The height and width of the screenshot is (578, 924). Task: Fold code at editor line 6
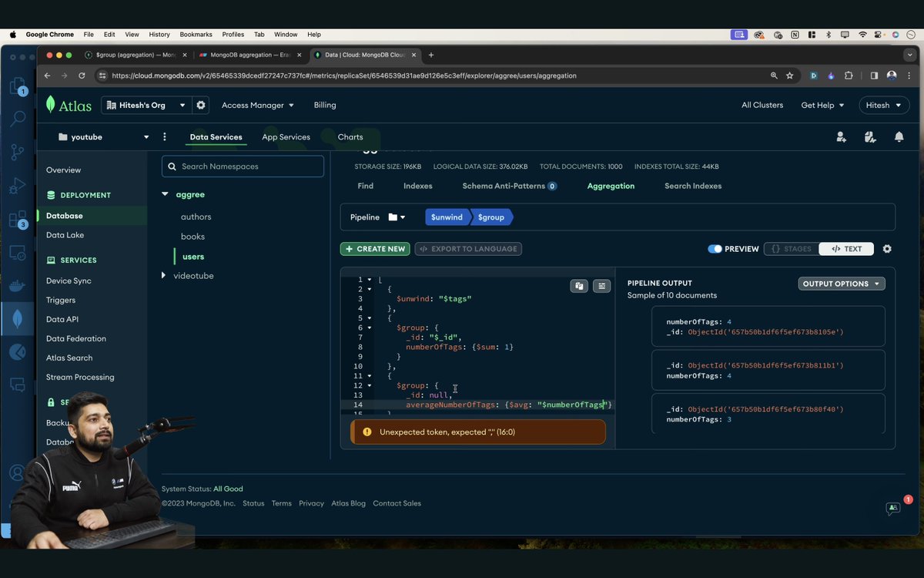370,328
